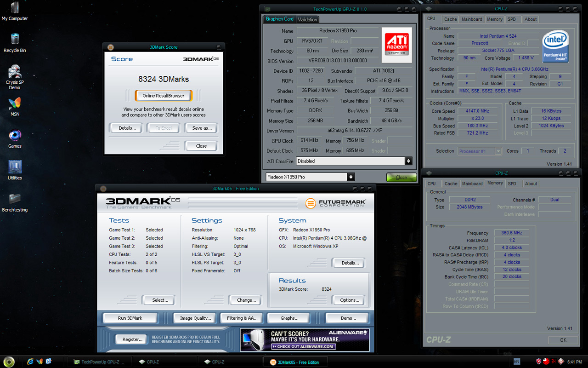Click Save as button in the Score window
The width and height of the screenshot is (588, 368).
point(202,128)
